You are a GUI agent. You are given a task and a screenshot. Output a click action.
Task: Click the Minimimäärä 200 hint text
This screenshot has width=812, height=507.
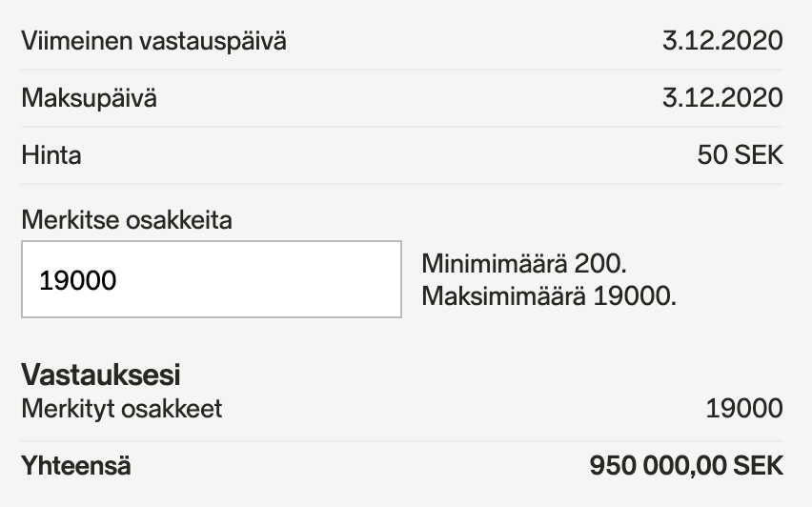[x=523, y=263]
